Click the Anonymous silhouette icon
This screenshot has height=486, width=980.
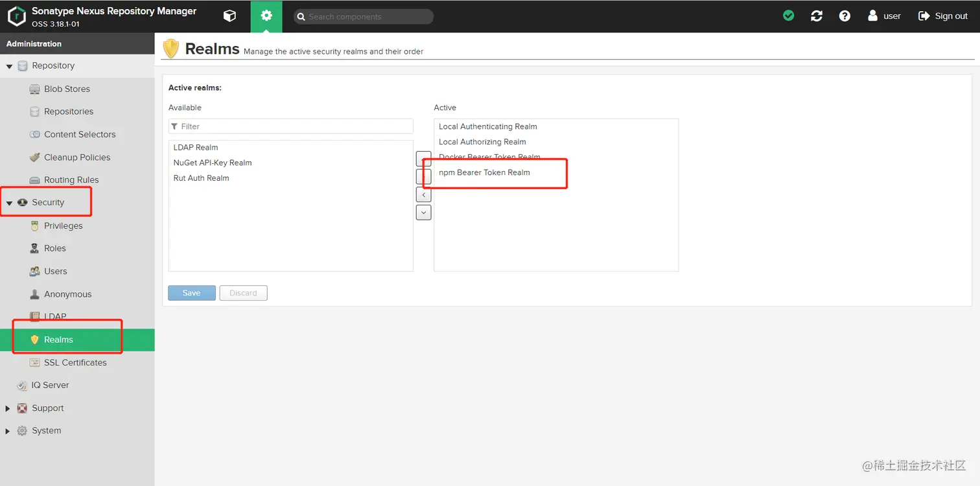coord(35,294)
